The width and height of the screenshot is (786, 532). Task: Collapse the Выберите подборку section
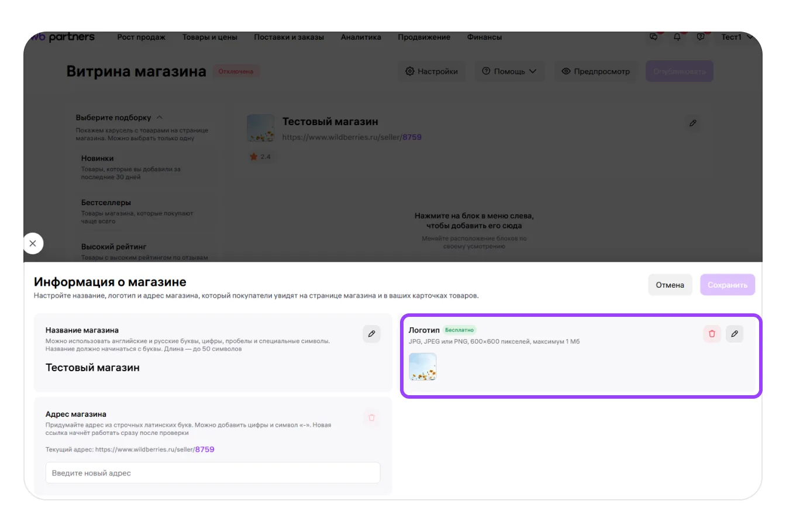click(160, 118)
